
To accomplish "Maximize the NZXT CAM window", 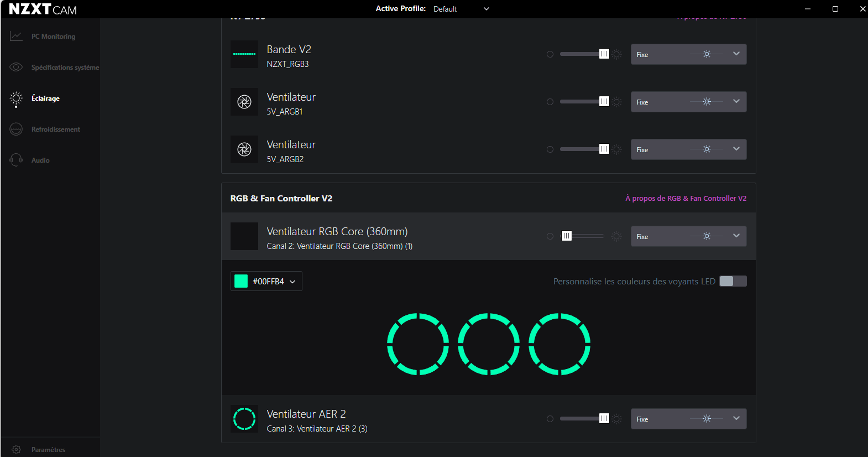I will [835, 9].
